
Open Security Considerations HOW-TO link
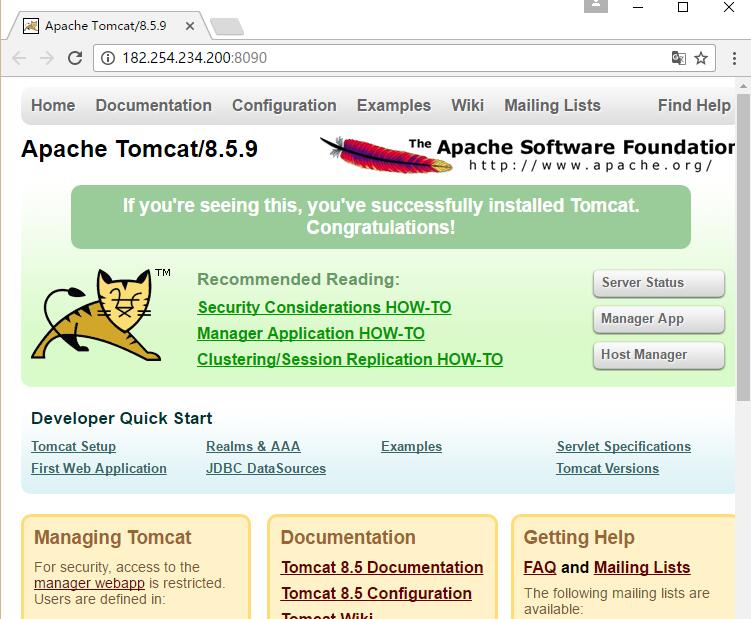tap(324, 307)
